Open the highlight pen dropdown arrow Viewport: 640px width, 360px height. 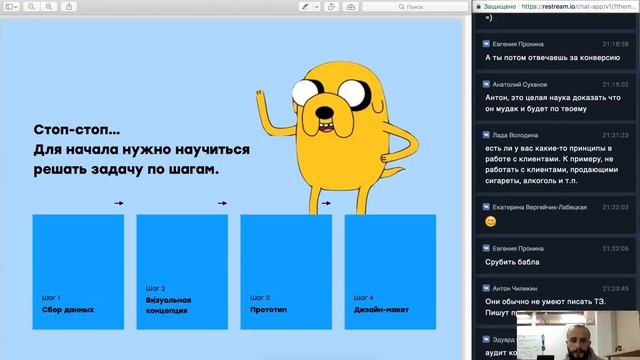pyautogui.click(x=316, y=7)
